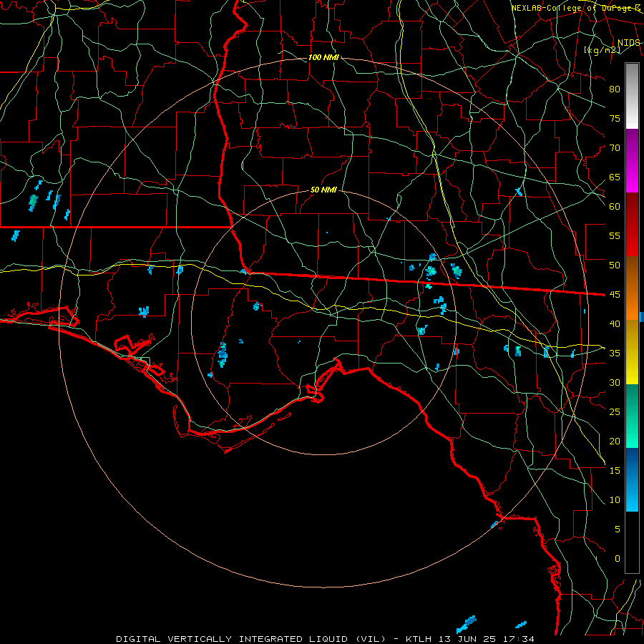The height and width of the screenshot is (644, 644).
Task: Select the 30 value on color scale
Action: [x=615, y=383]
